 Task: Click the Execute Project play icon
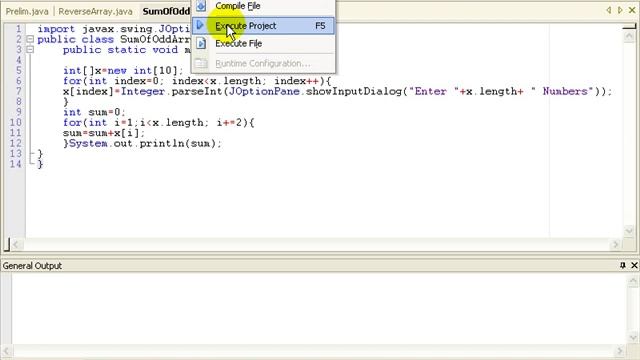point(200,25)
